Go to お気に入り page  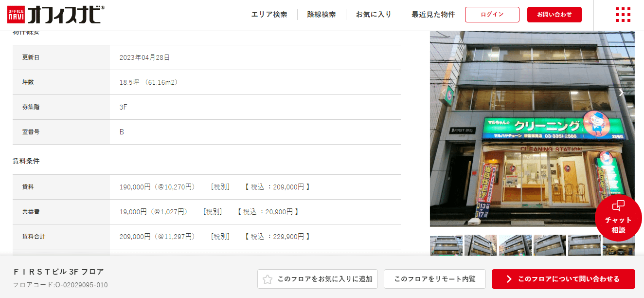374,15
